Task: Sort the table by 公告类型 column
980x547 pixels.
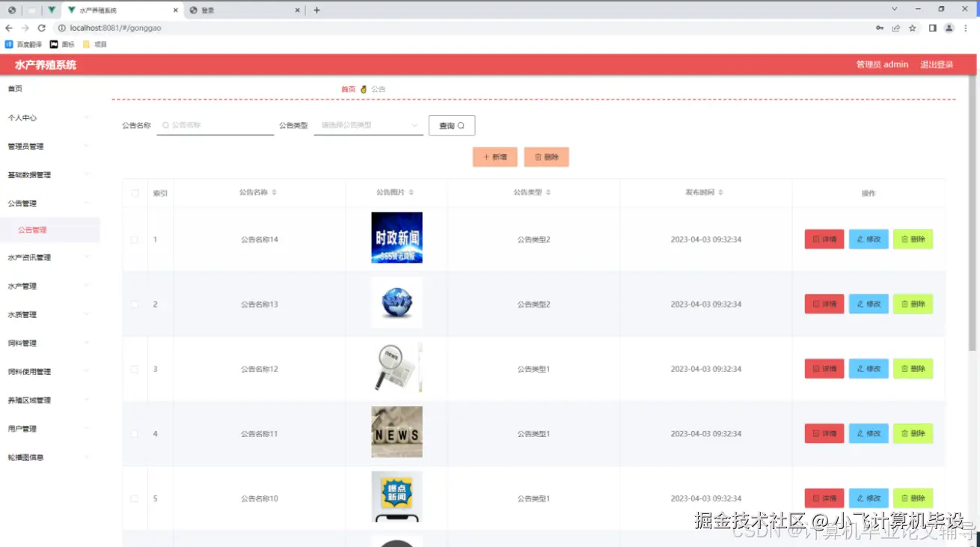Action: [548, 192]
